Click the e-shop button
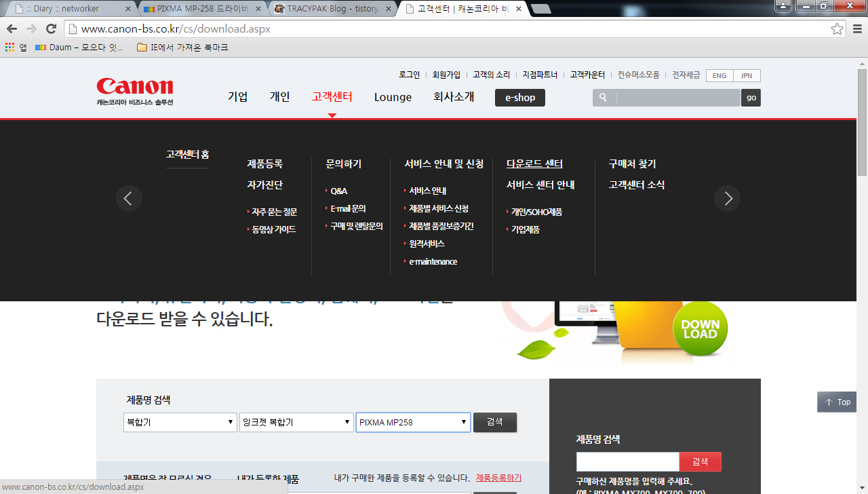This screenshot has width=868, height=494. (520, 98)
